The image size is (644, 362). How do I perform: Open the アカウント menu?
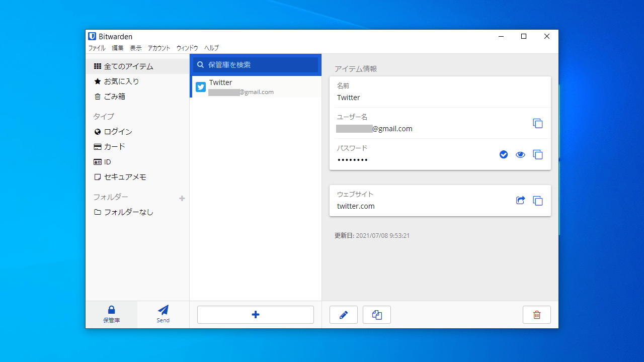click(159, 48)
